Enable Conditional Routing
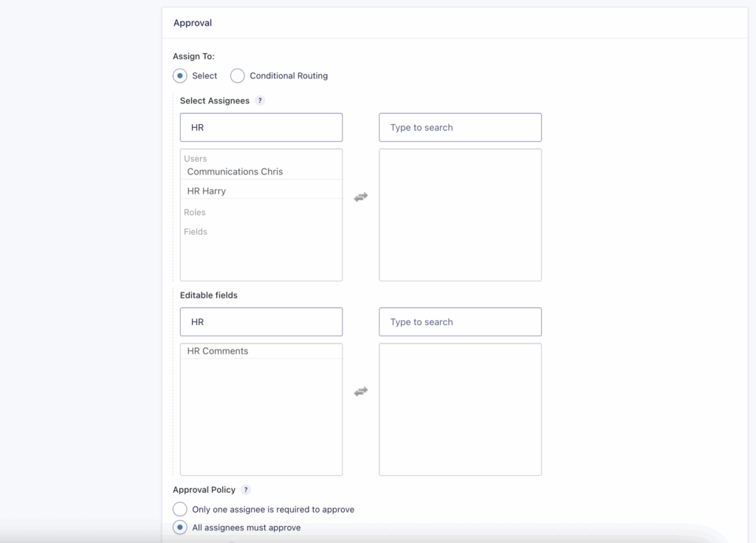Image resolution: width=756 pixels, height=543 pixels. coord(237,75)
